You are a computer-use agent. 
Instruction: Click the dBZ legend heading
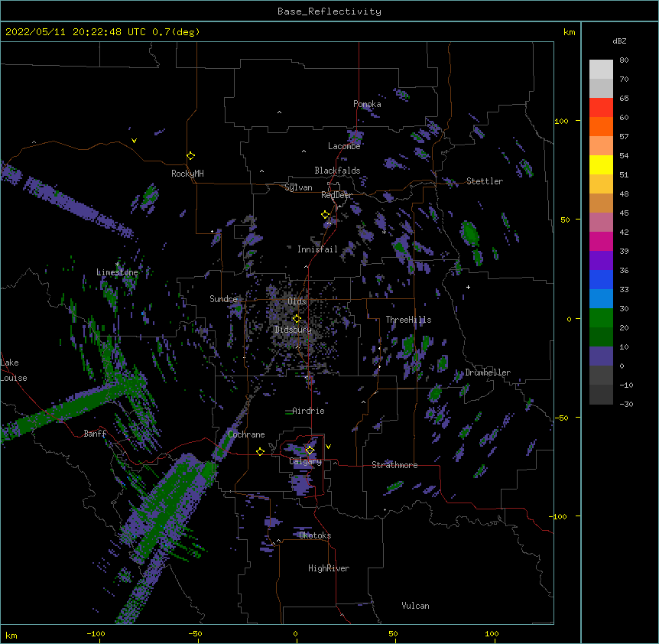(619, 41)
